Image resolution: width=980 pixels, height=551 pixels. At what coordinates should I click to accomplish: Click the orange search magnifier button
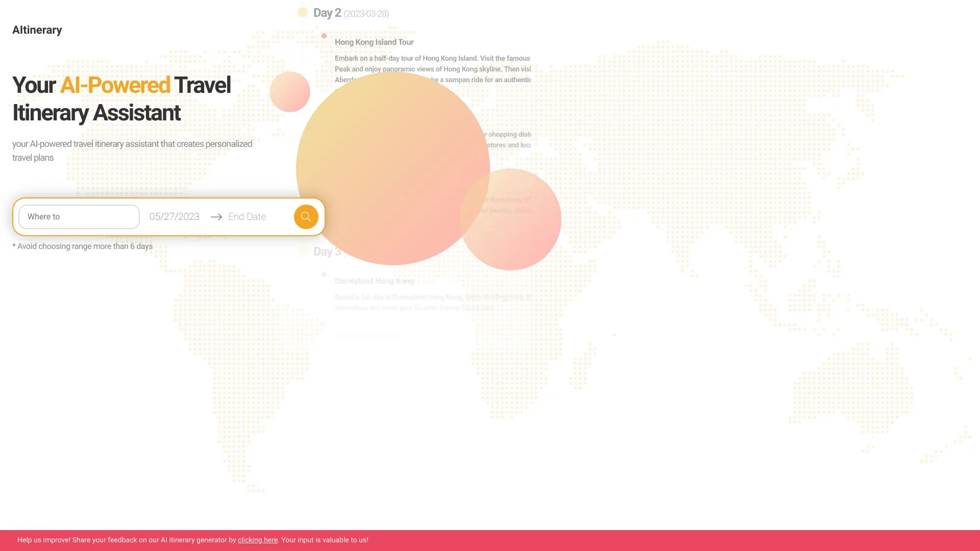click(x=306, y=217)
